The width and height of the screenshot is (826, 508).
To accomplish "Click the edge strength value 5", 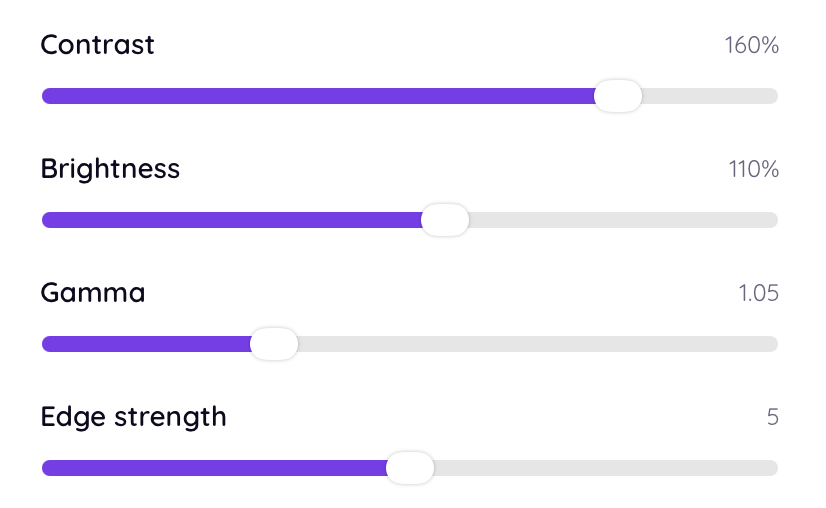I will pos(772,417).
